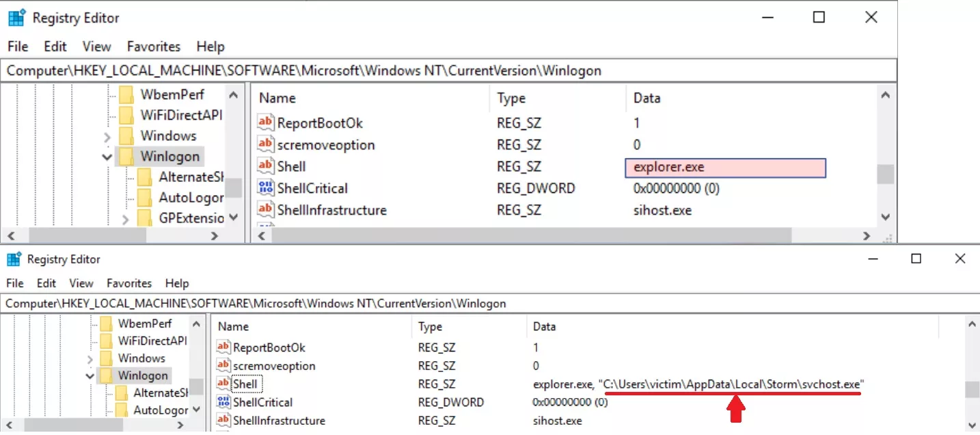Click values pane scroll-down arrow in top window

(885, 217)
